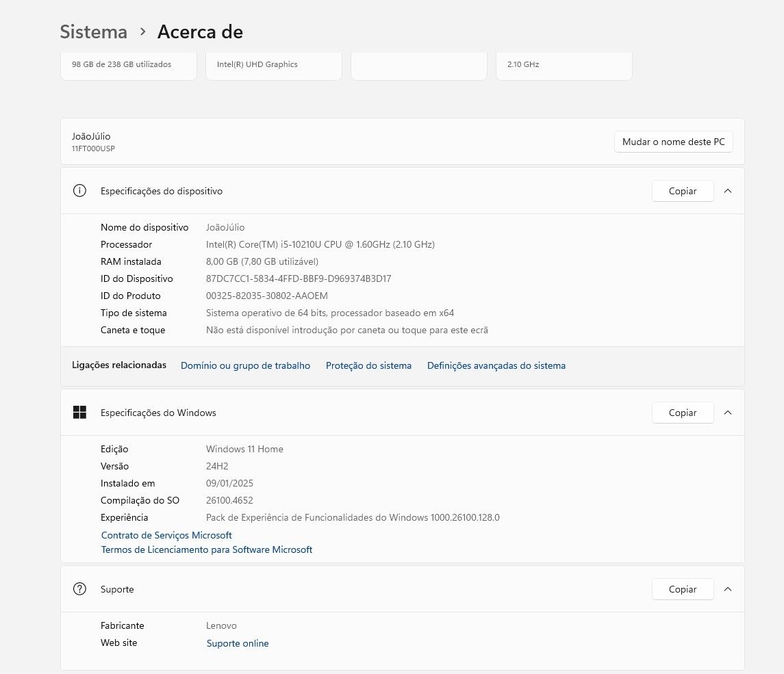Click the Especificações do Windows header title
Viewport: 784px width, 674px height.
click(x=158, y=413)
